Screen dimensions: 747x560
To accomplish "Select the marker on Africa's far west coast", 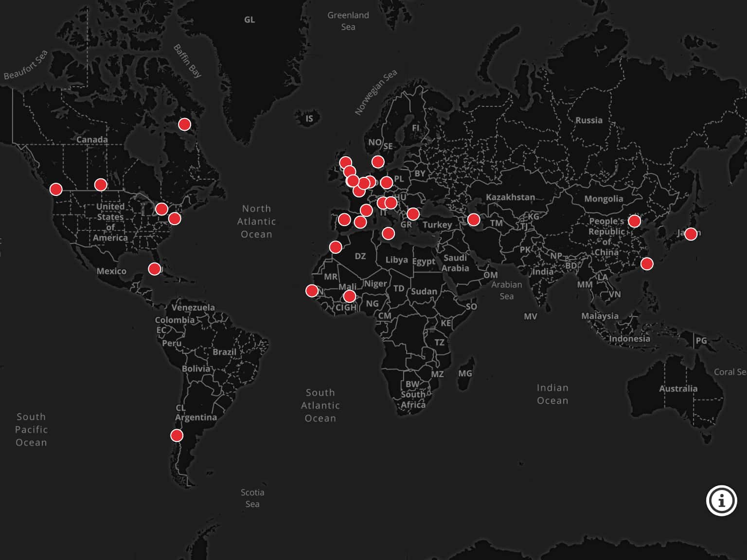I will point(312,291).
